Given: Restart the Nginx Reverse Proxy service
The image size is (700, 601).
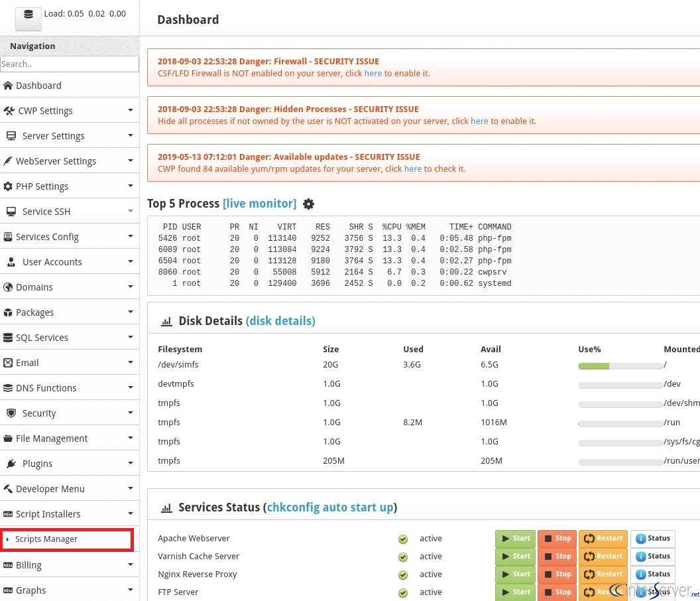Looking at the screenshot, I should [x=603, y=574].
